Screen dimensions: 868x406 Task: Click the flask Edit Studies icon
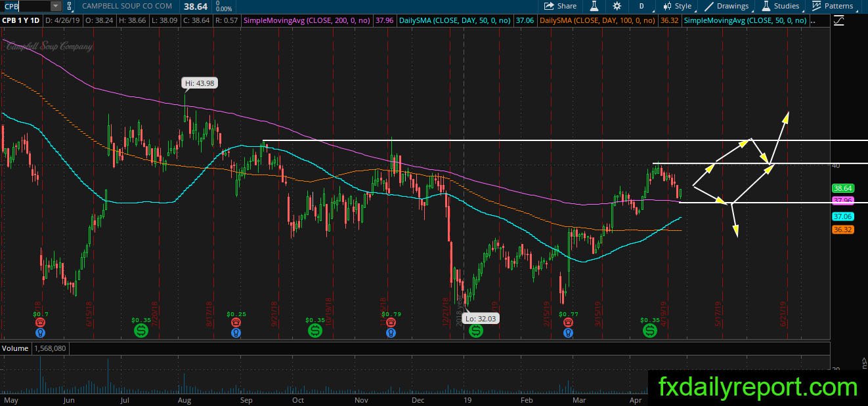pyautogui.click(x=594, y=6)
